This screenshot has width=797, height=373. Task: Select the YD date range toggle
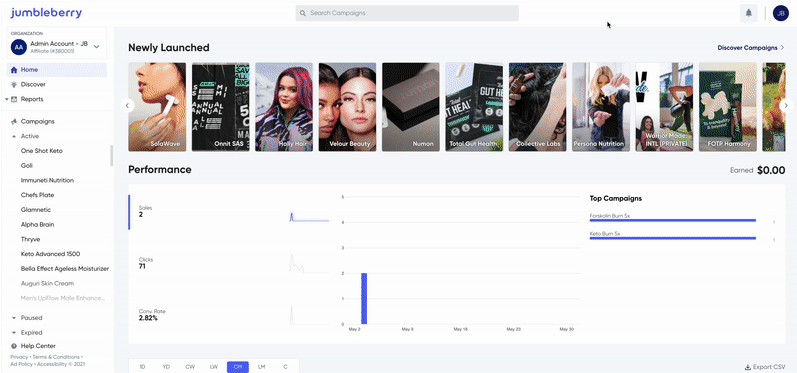166,367
